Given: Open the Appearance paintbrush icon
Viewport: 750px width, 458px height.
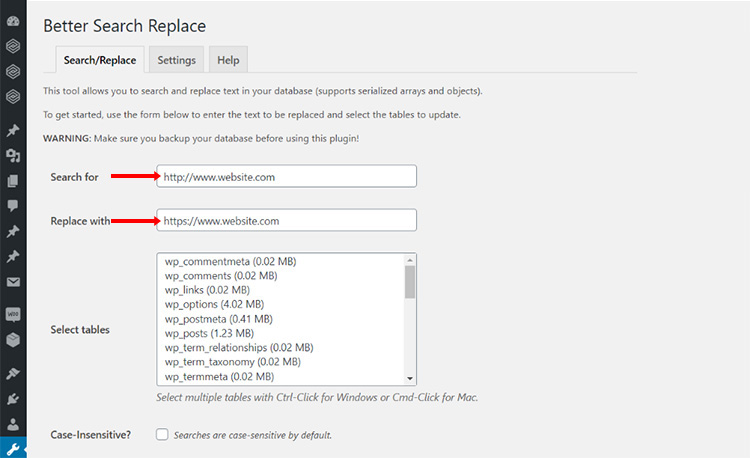Looking at the screenshot, I should click(x=13, y=372).
